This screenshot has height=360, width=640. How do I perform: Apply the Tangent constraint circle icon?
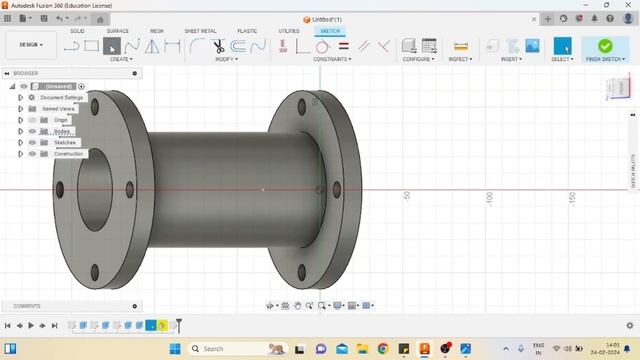[x=322, y=46]
